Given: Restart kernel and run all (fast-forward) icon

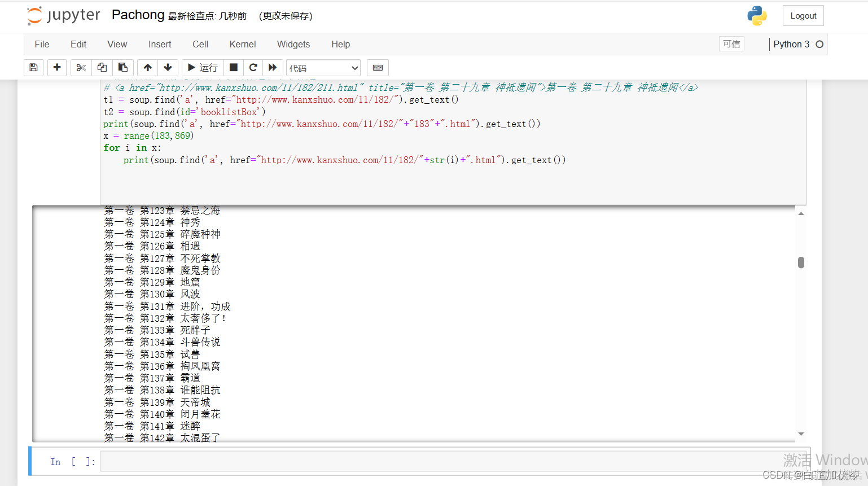Looking at the screenshot, I should [273, 68].
